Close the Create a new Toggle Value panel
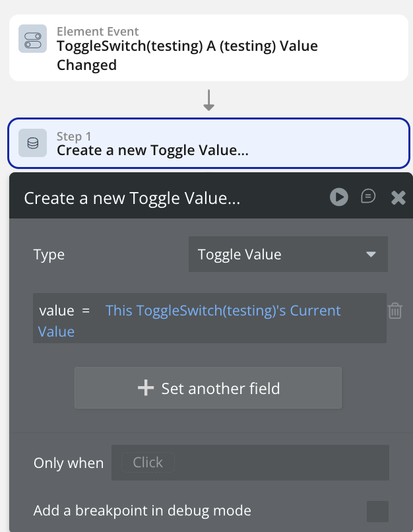Screen dimensions: 413x532 398,197
